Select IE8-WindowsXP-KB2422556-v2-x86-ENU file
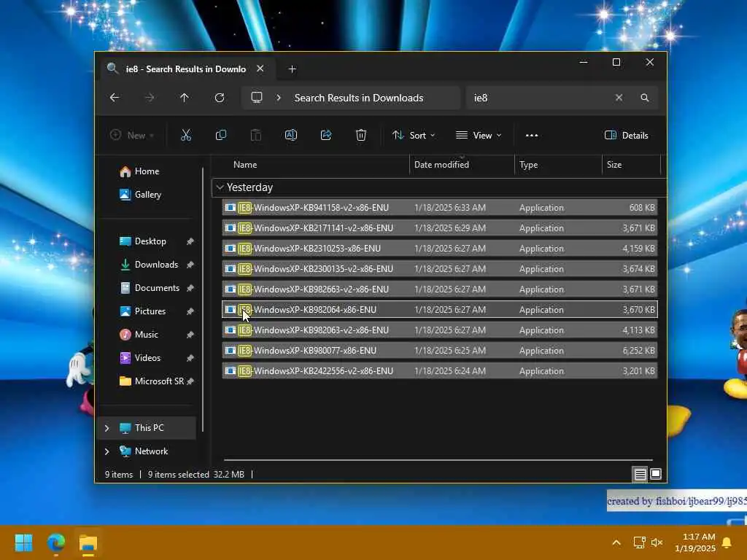The height and width of the screenshot is (560, 747). pos(439,371)
